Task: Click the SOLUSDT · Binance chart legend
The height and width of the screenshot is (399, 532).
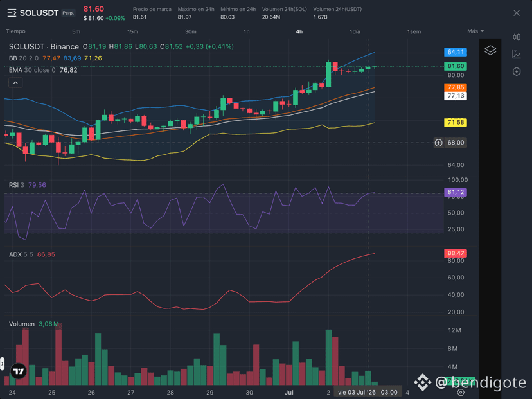Action: [44, 46]
